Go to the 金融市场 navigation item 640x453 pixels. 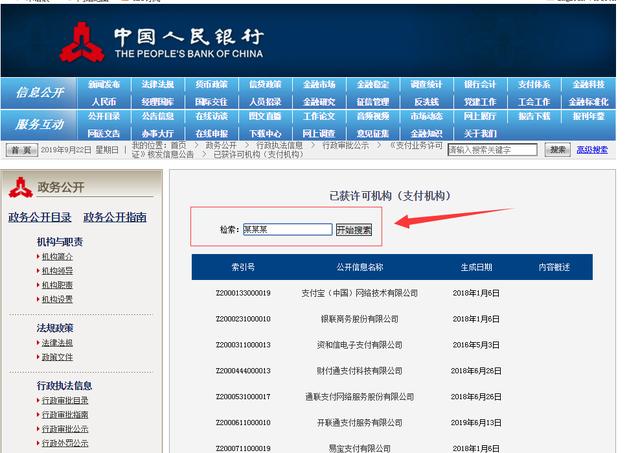coord(319,85)
